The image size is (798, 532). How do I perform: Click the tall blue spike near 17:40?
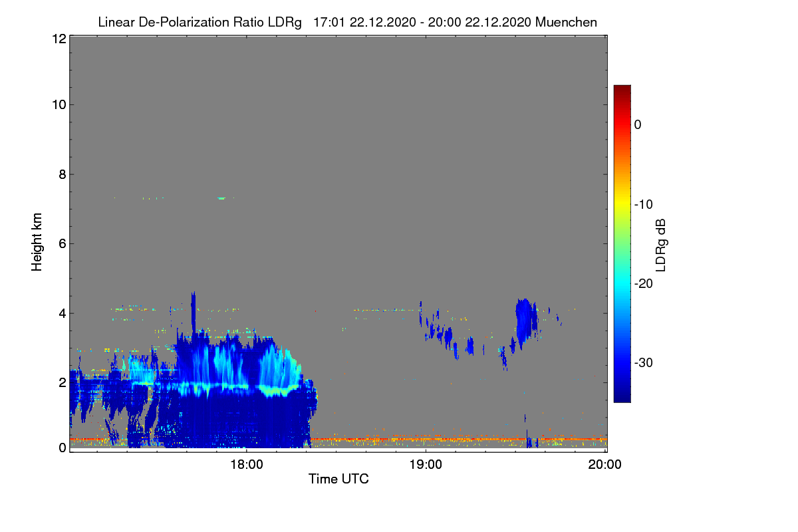point(194,313)
